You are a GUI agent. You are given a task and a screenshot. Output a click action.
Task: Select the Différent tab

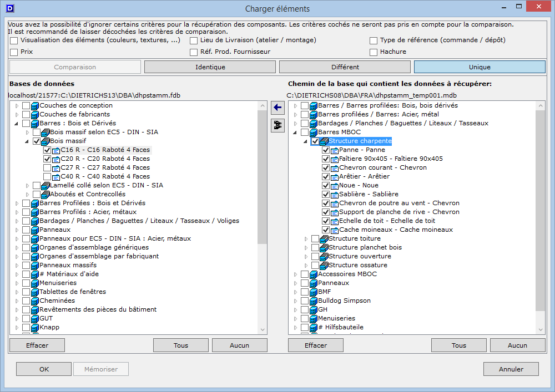coord(345,67)
